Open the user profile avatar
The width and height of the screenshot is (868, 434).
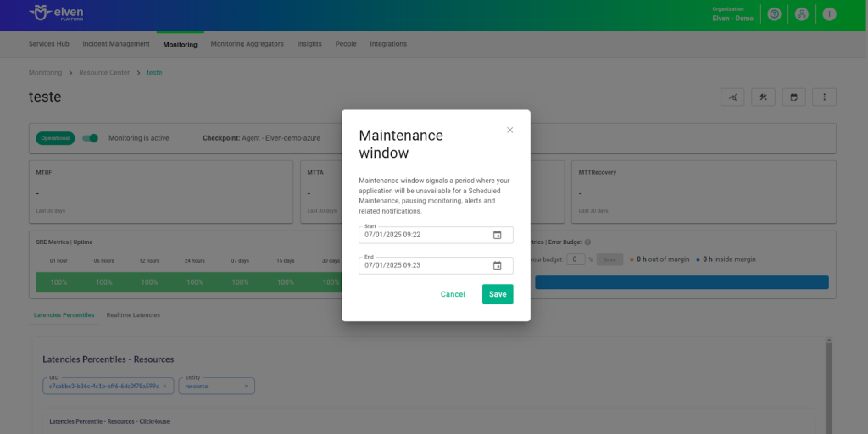[x=829, y=14]
